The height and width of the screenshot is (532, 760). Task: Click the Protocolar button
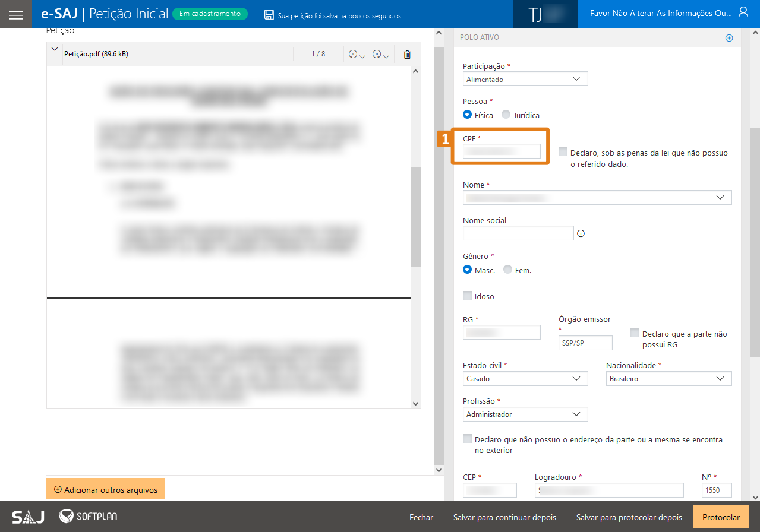721,517
